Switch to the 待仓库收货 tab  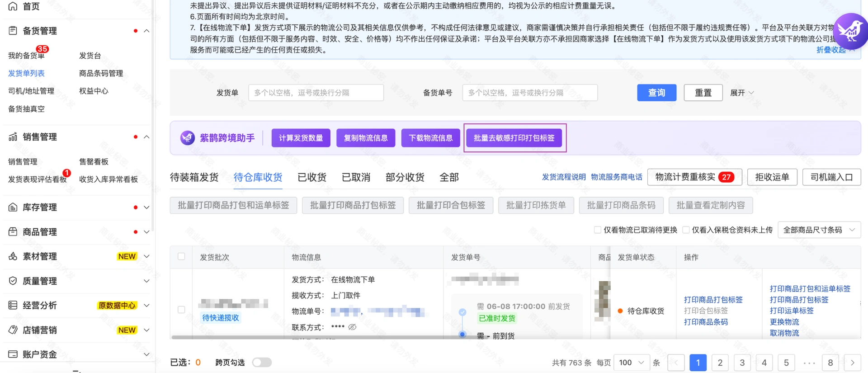click(x=258, y=177)
